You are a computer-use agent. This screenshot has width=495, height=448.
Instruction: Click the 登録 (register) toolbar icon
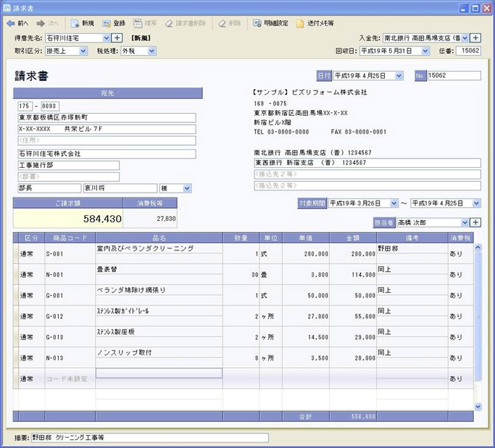pos(107,24)
